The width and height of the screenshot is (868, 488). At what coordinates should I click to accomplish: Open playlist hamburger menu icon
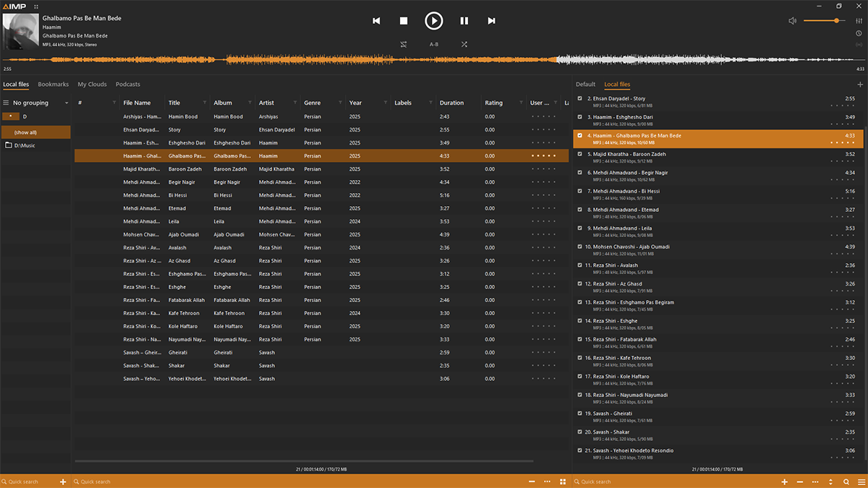click(861, 481)
